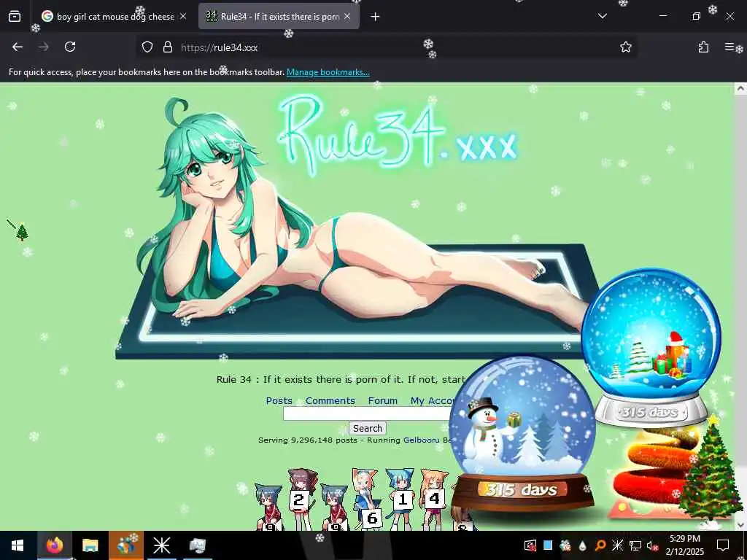Image resolution: width=747 pixels, height=560 pixels.
Task: Click the small Christmas tree desktop gadget
Action: (x=22, y=233)
